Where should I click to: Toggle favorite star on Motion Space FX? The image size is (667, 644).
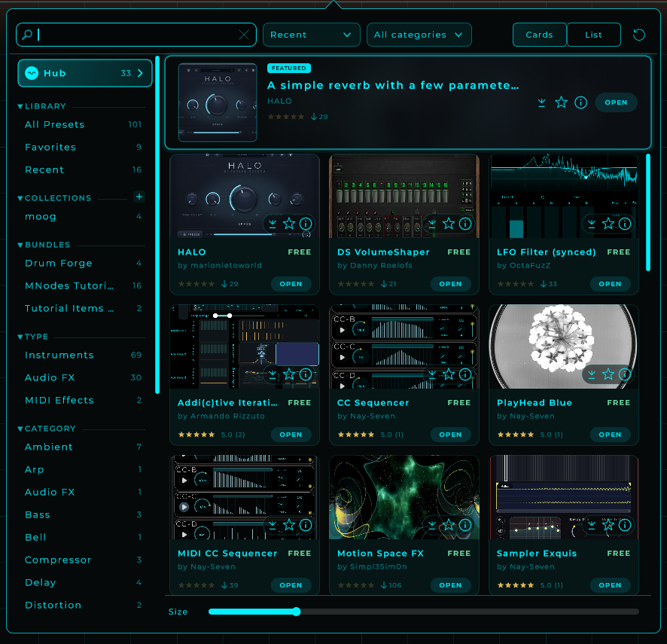click(449, 525)
